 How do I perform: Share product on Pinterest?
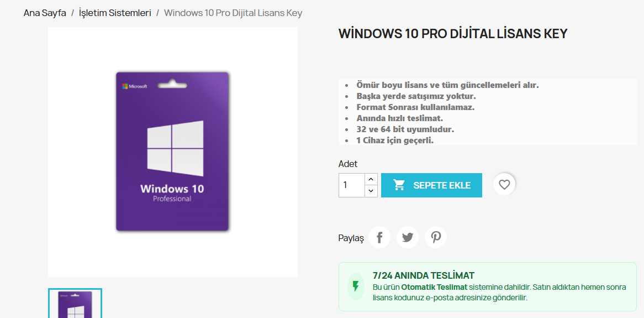point(436,237)
